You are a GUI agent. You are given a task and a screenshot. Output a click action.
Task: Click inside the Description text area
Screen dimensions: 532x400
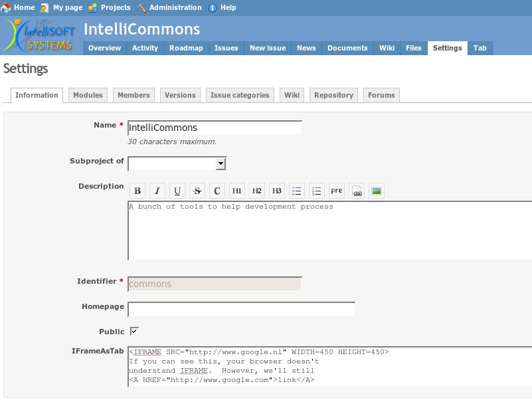[330, 231]
